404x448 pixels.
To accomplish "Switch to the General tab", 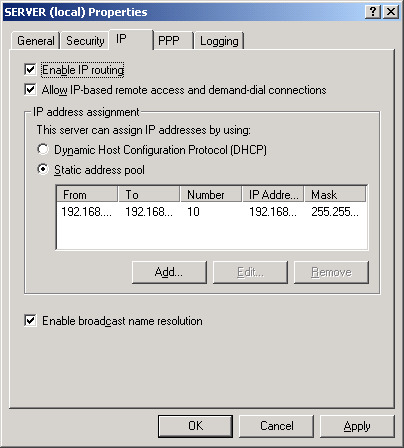I will pos(36,41).
